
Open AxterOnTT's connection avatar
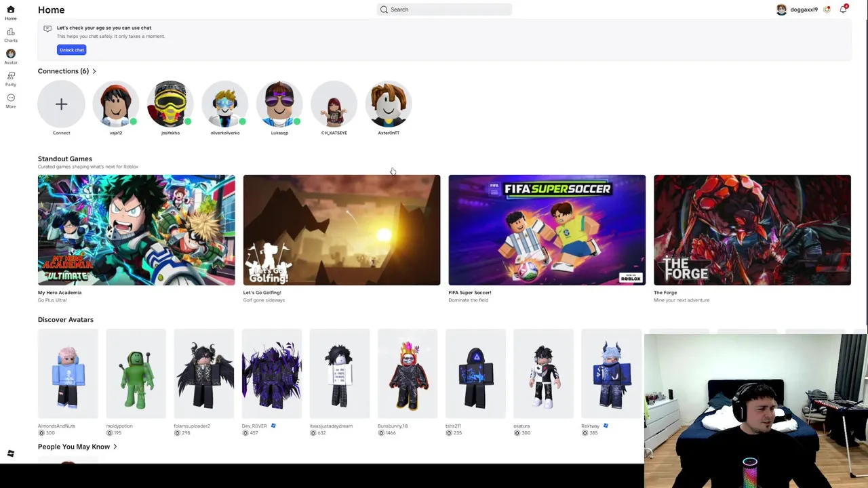pos(389,104)
